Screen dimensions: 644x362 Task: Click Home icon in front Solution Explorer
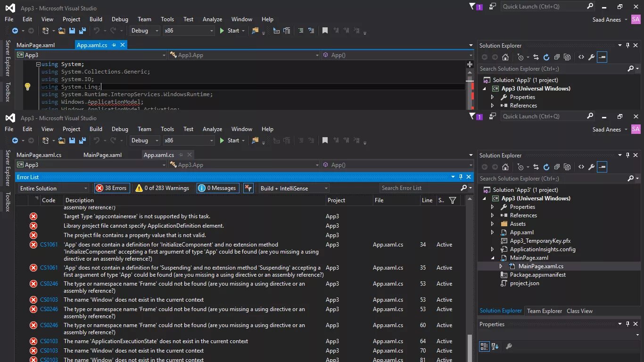(x=505, y=167)
